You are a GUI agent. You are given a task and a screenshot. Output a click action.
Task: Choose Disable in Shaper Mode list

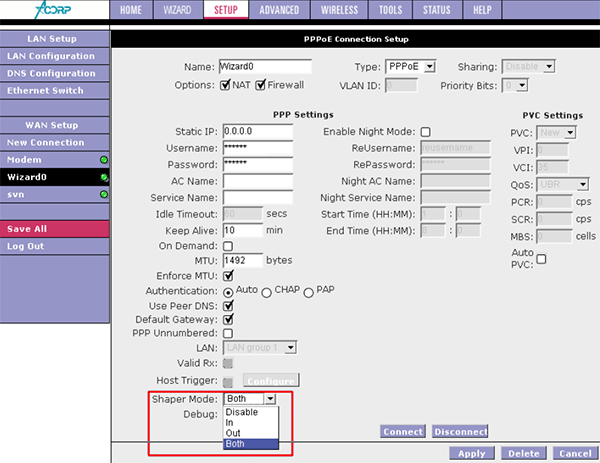coord(251,412)
